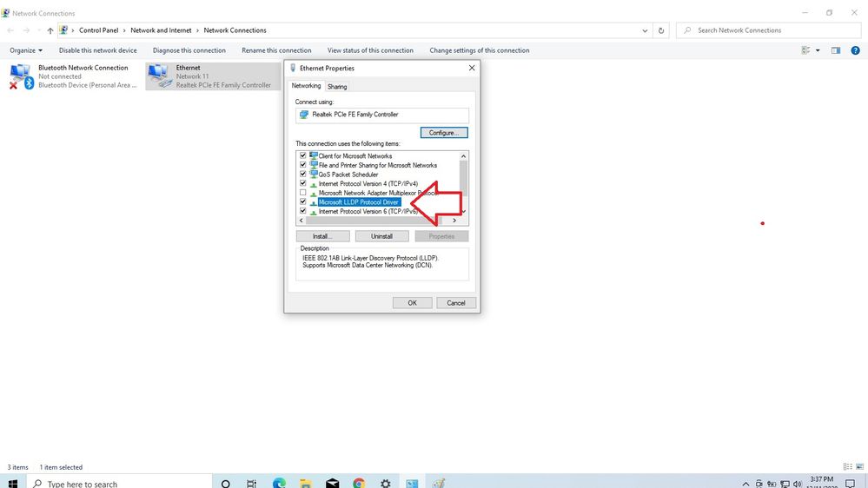Go up one level with up arrow
868x488 pixels.
pyautogui.click(x=50, y=30)
